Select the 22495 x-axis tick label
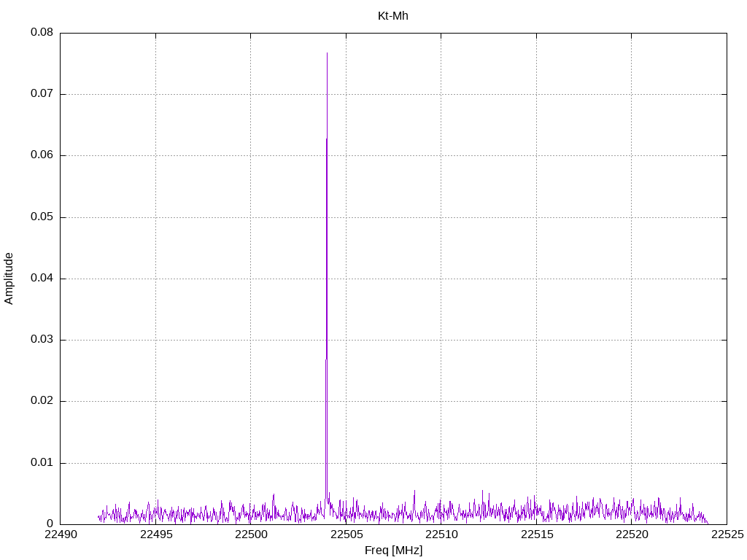 pyautogui.click(x=155, y=536)
